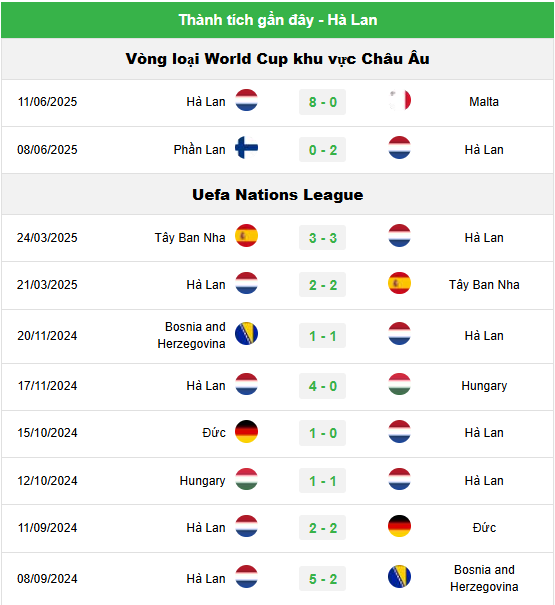This screenshot has width=555, height=605.
Task: Select the 5 - 2 score box
Action: coord(323,579)
